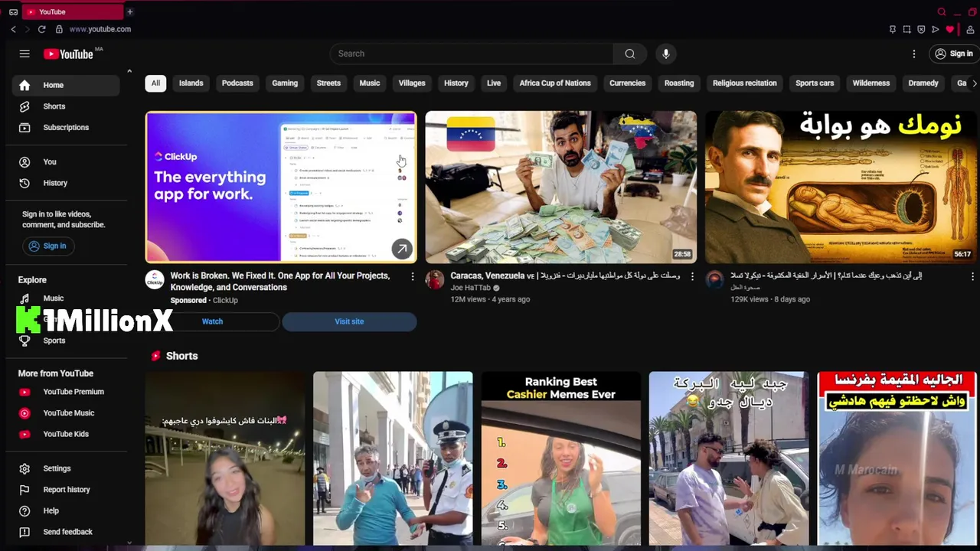The width and height of the screenshot is (980, 551).
Task: Open the police officer short
Action: [x=393, y=458]
